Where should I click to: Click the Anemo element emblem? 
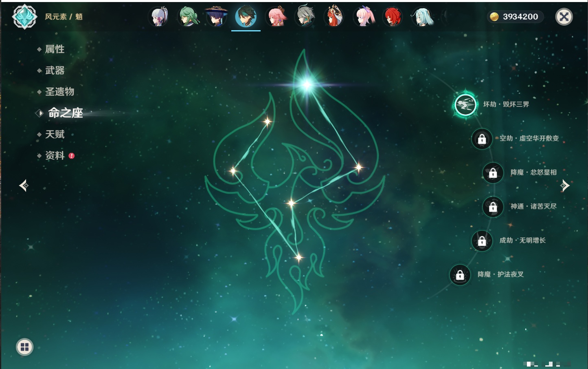click(x=24, y=17)
